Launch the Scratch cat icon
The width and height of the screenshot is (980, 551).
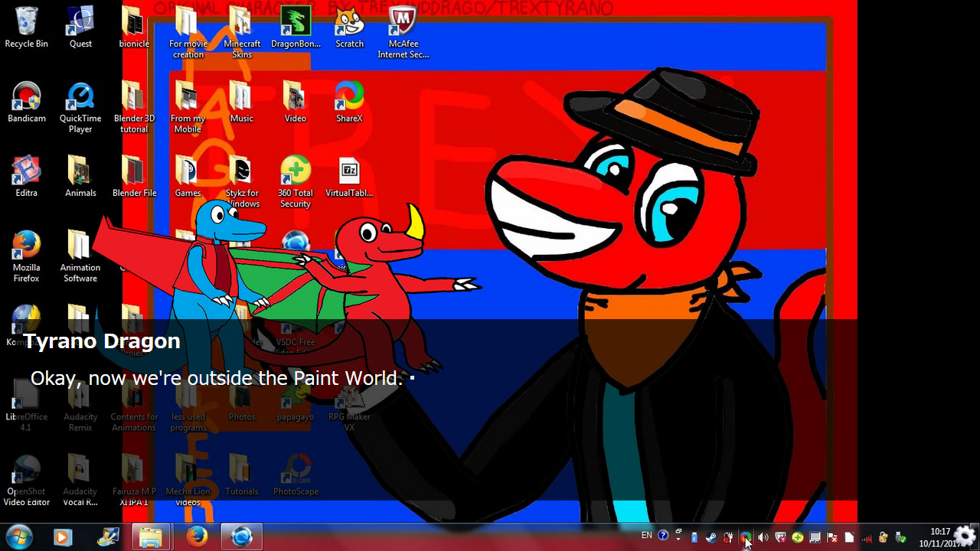[x=349, y=28]
